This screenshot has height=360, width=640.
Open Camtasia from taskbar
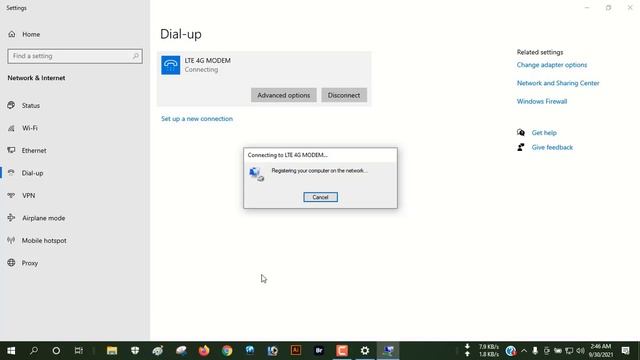pos(342,351)
